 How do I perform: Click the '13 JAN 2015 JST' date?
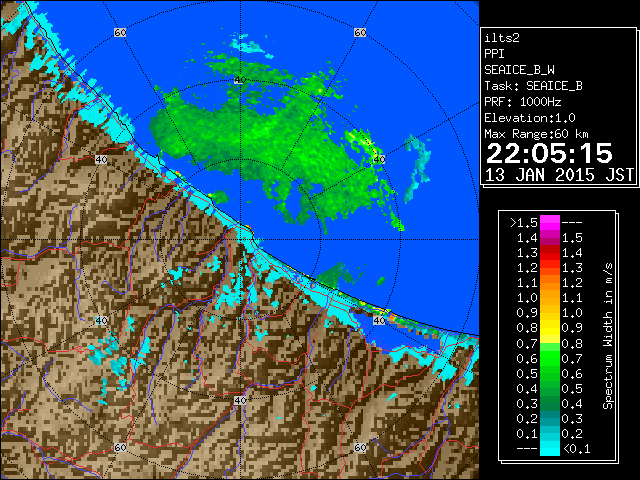click(x=559, y=175)
